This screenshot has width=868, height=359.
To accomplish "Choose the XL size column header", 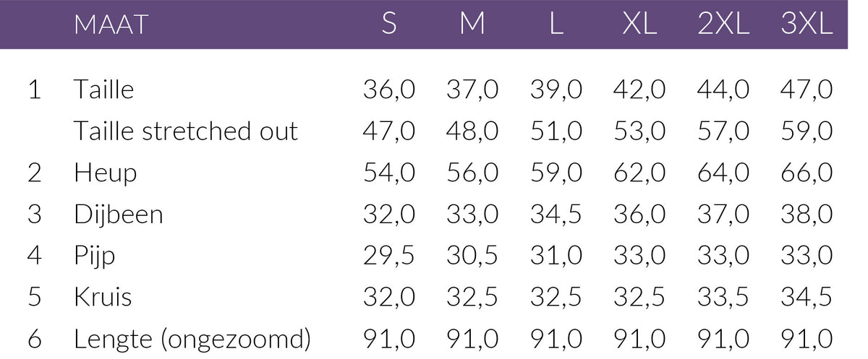I will (x=639, y=25).
